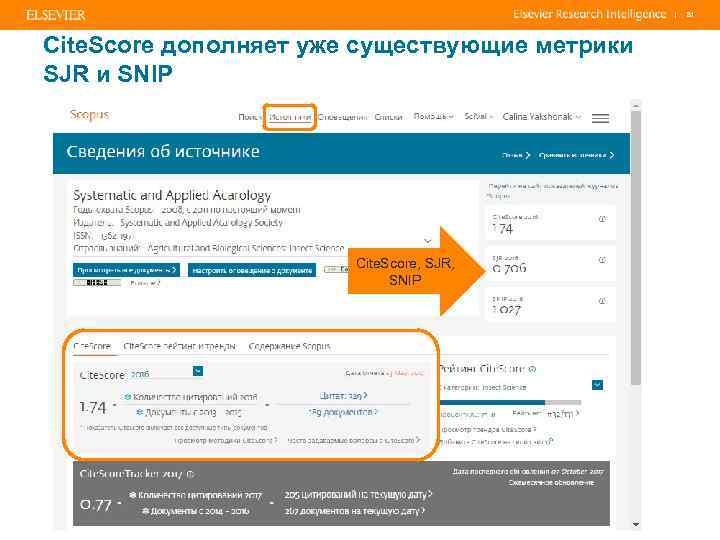Open the Списки navigation item
Image resolution: width=720 pixels, height=540 pixels.
pyautogui.click(x=388, y=117)
